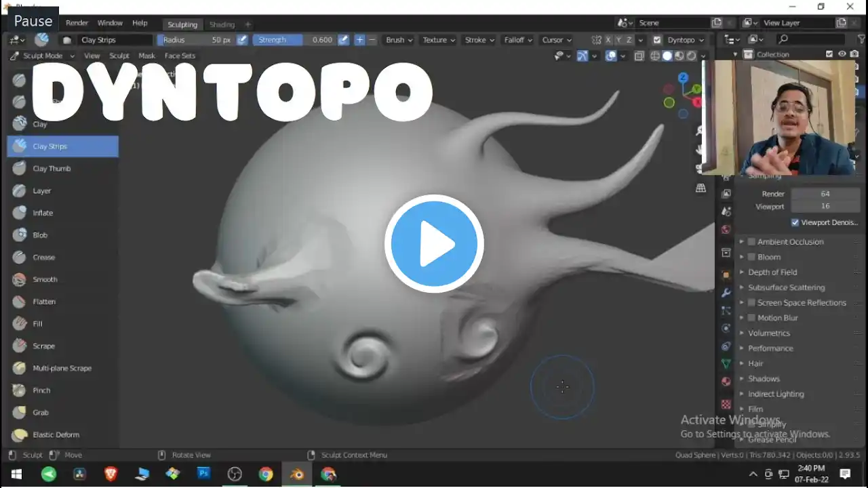
Task: Open the Render menu
Action: tap(77, 23)
